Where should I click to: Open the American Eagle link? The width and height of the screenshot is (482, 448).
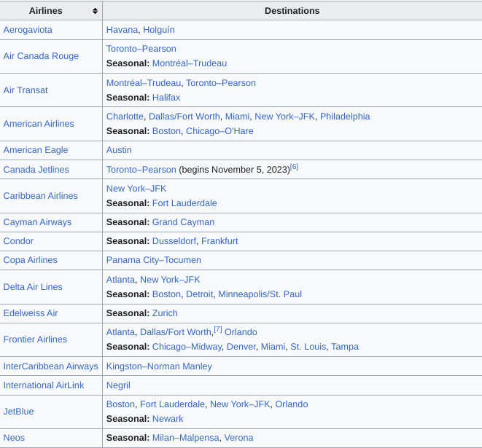[36, 150]
